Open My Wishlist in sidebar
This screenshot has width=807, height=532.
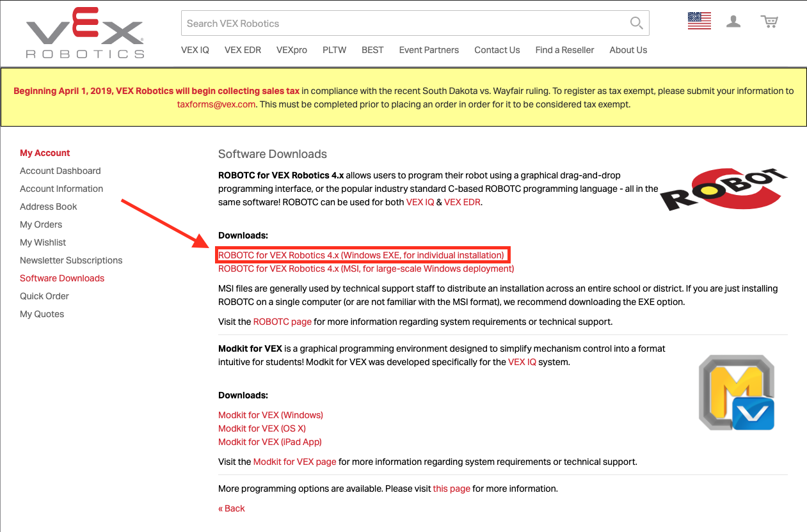pos(43,242)
